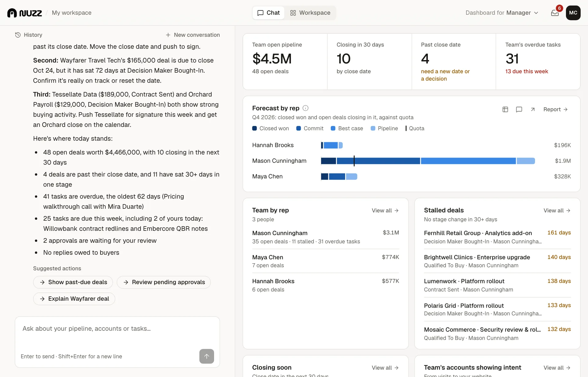The image size is (588, 377).
Task: Open the History clock icon
Action: tap(18, 35)
